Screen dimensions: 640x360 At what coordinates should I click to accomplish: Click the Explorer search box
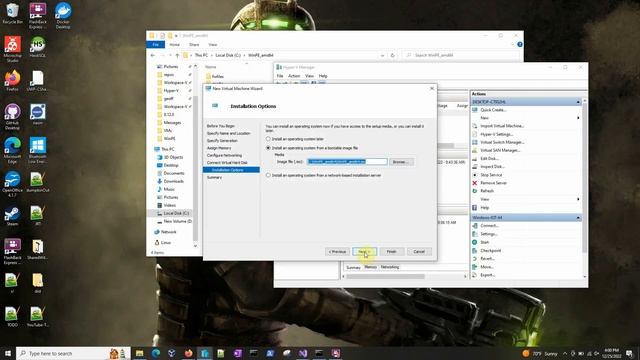click(461, 55)
